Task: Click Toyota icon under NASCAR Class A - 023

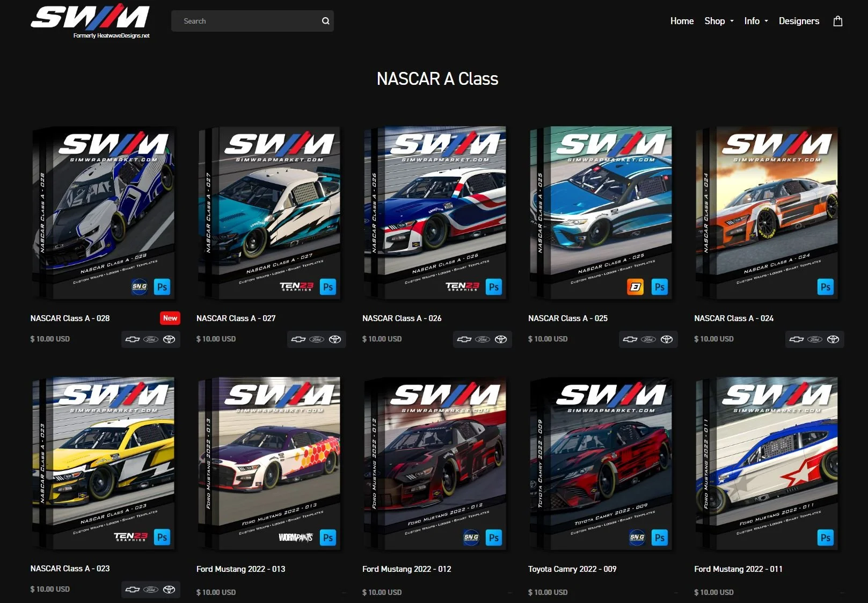Action: pos(169,590)
